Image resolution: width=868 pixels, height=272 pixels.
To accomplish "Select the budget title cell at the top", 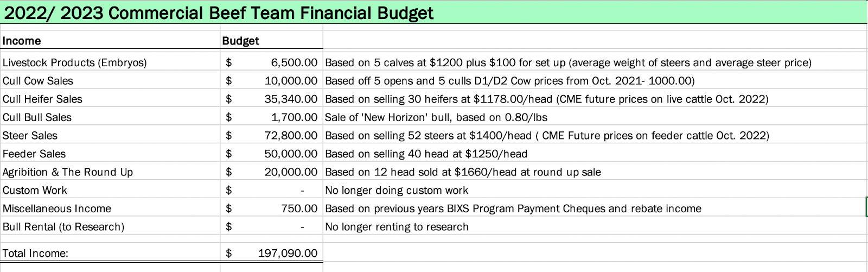I will (218, 12).
